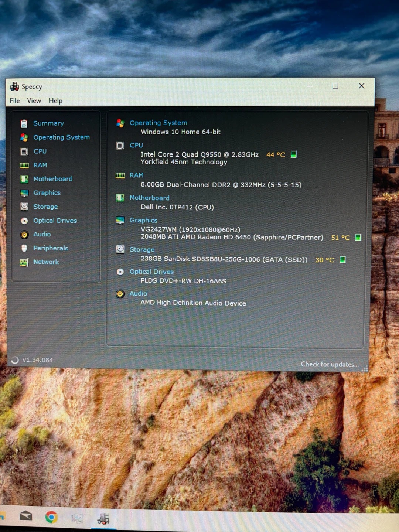Image resolution: width=399 pixels, height=532 pixels.
Task: Open the View menu
Action: 34,101
